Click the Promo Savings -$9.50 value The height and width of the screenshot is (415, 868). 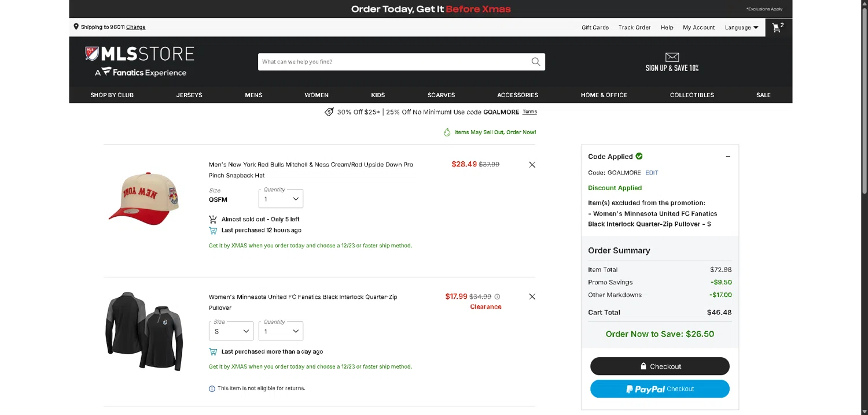[721, 283]
